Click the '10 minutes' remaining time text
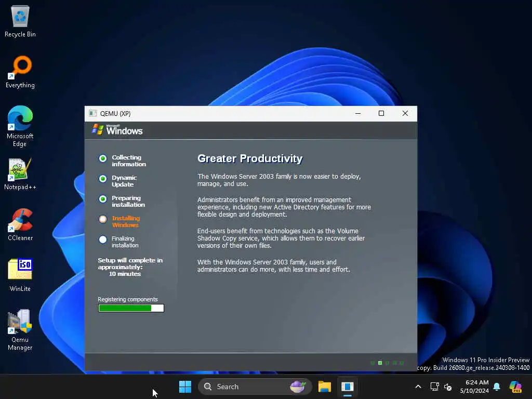This screenshot has width=532, height=399. point(125,274)
